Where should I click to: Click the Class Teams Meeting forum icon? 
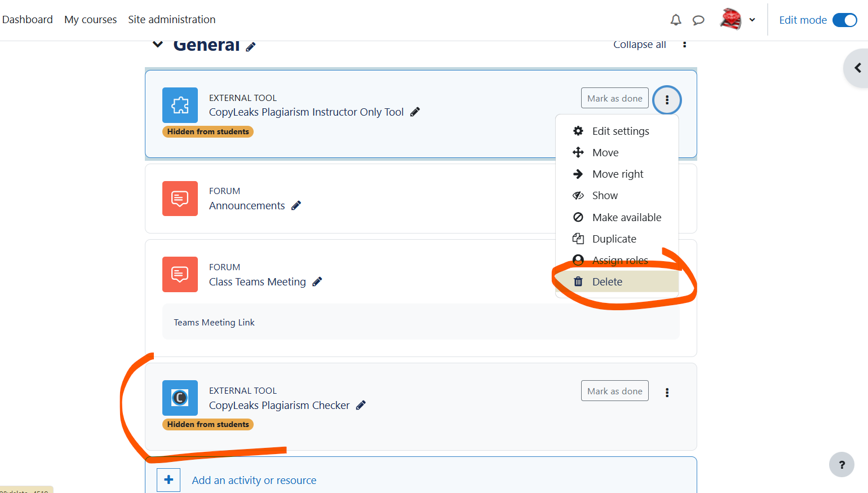[x=180, y=274]
